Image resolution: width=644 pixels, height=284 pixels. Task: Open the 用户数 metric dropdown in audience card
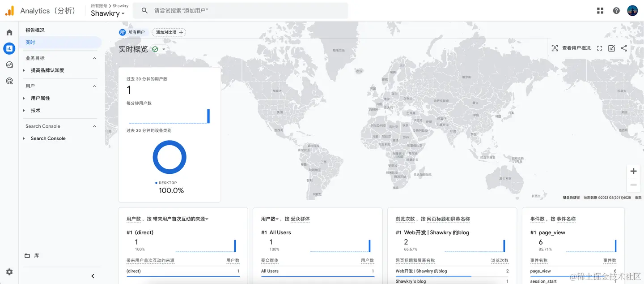[x=270, y=219]
